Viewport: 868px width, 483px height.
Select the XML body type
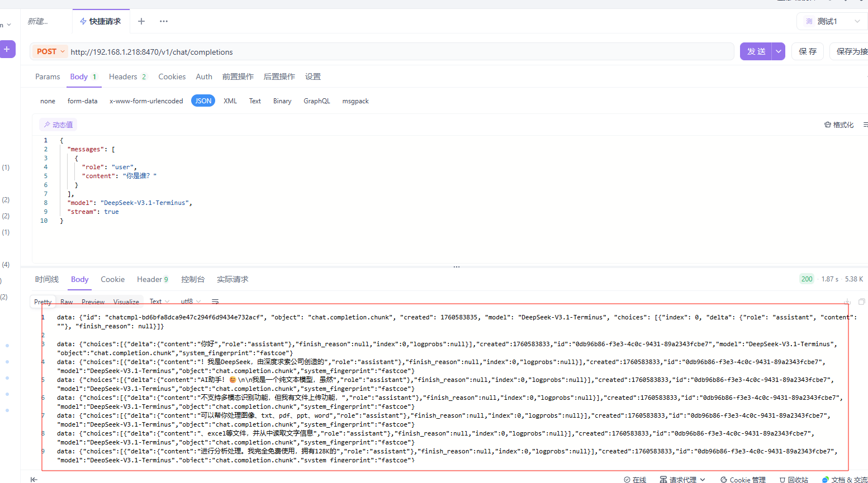pos(230,101)
